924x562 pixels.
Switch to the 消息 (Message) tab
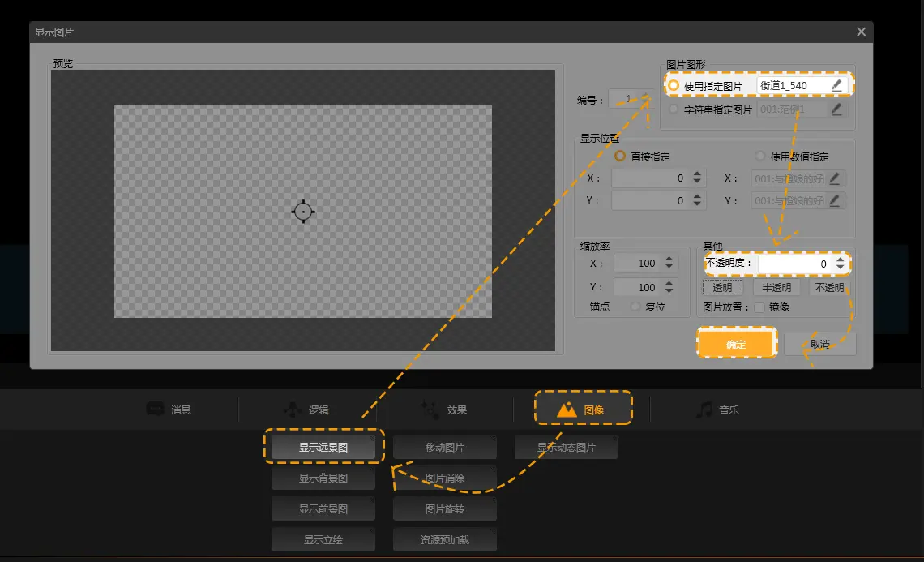coord(169,410)
